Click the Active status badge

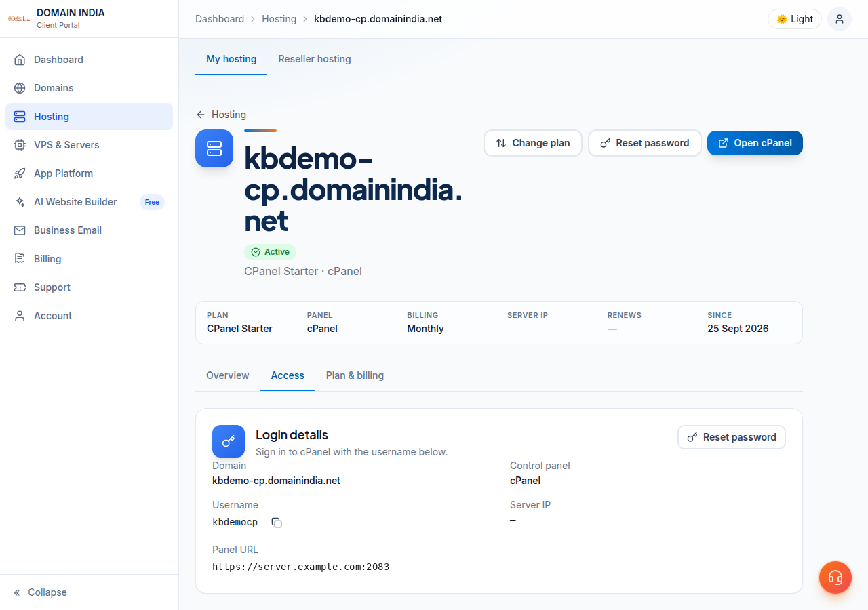pyautogui.click(x=270, y=252)
